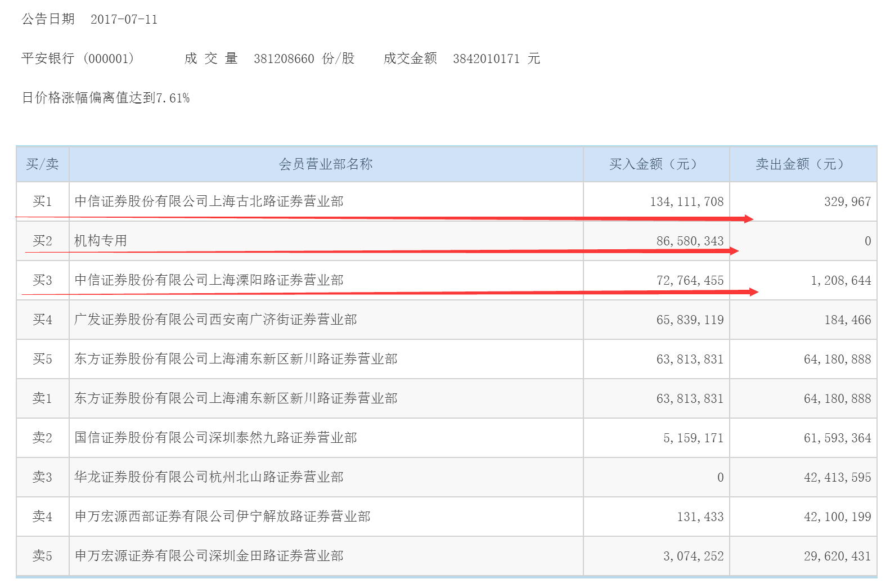
Task: Click the announcement date 2017-07-11
Action: 124,19
